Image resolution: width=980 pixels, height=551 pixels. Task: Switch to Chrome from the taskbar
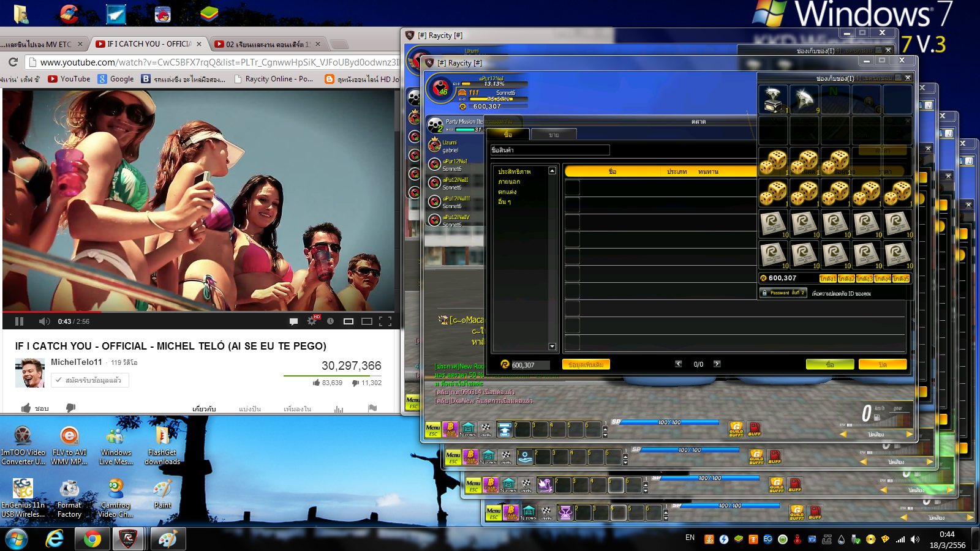pos(92,539)
